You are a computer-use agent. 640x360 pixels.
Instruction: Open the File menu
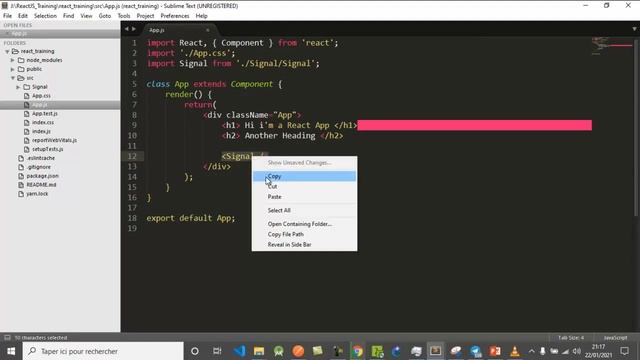coord(7,16)
